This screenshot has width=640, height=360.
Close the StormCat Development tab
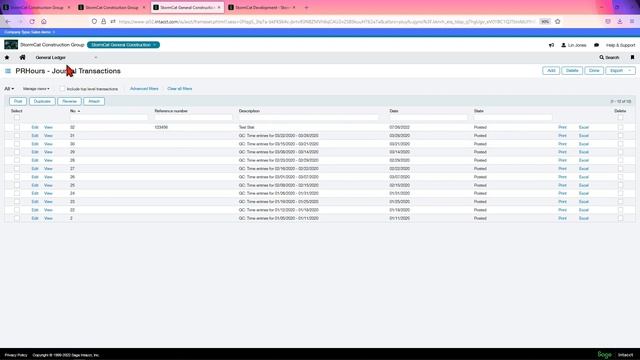(294, 7)
